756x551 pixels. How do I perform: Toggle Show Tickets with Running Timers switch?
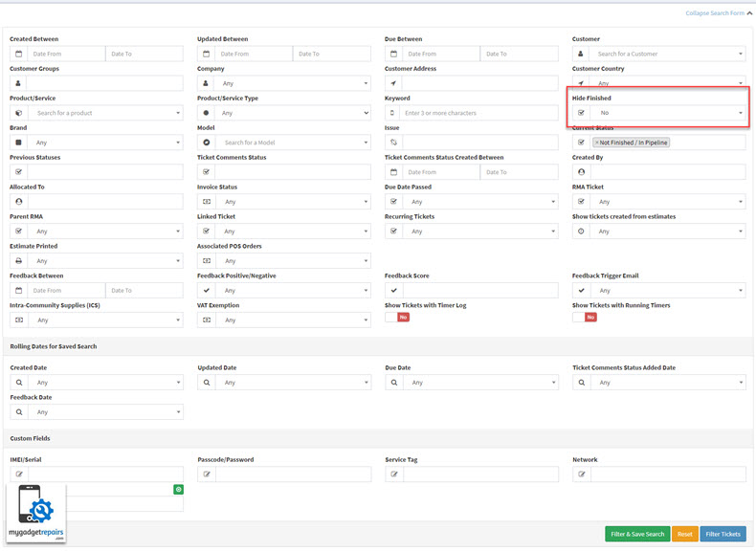[585, 317]
